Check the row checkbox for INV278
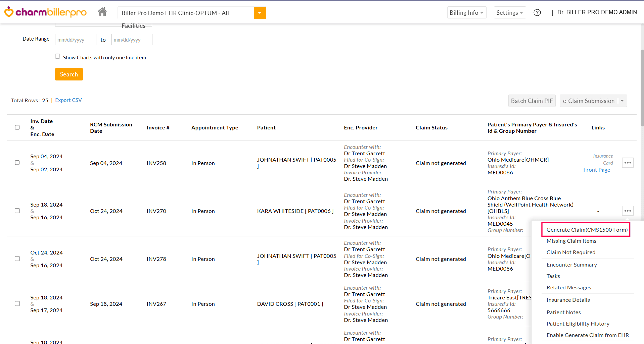 17,259
